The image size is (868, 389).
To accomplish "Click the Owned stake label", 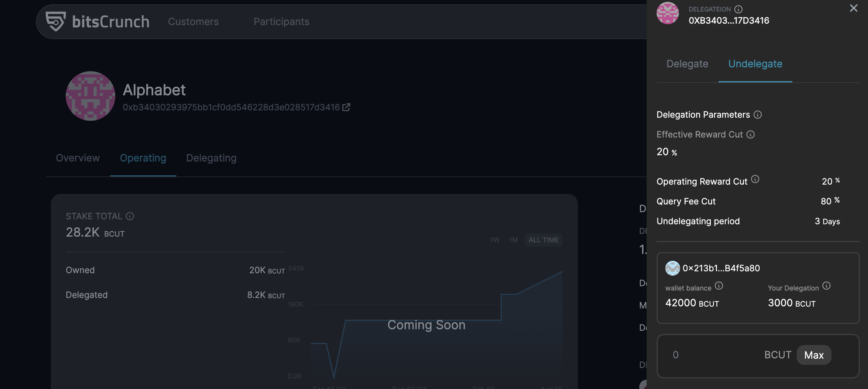I will pyautogui.click(x=80, y=270).
